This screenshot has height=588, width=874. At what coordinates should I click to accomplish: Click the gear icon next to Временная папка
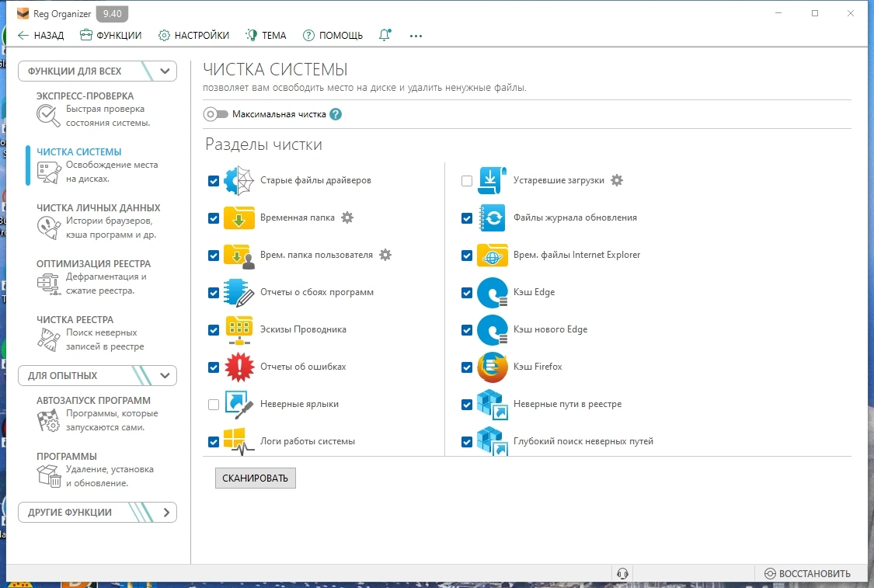pyautogui.click(x=347, y=217)
